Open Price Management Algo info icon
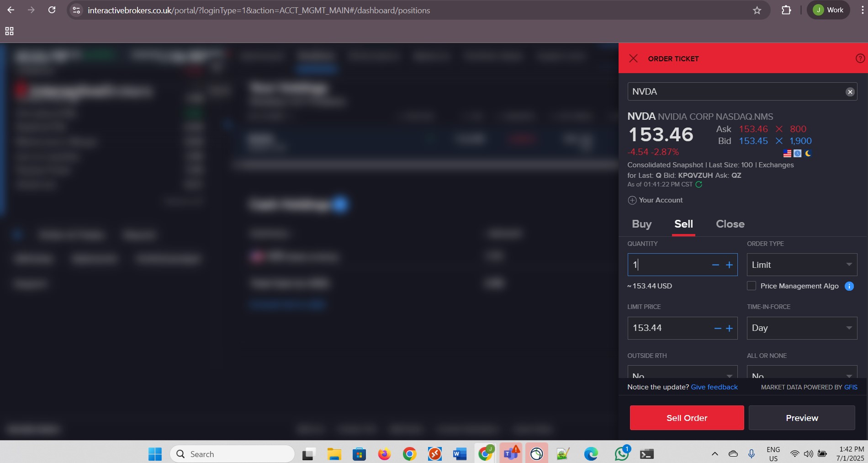The image size is (868, 463). [849, 286]
